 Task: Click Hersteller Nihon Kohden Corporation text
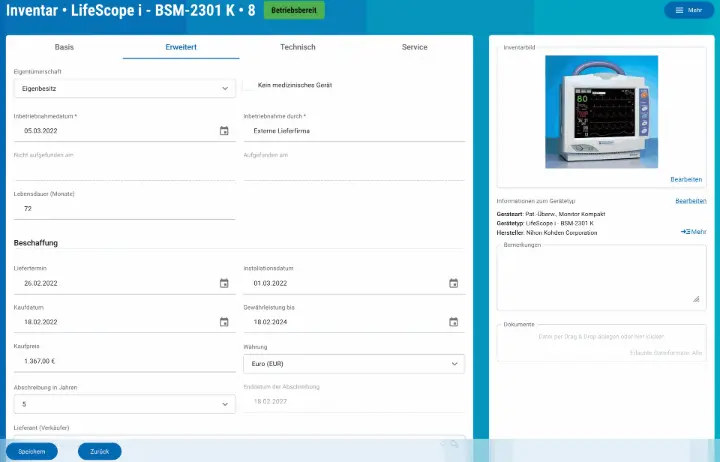tap(547, 233)
